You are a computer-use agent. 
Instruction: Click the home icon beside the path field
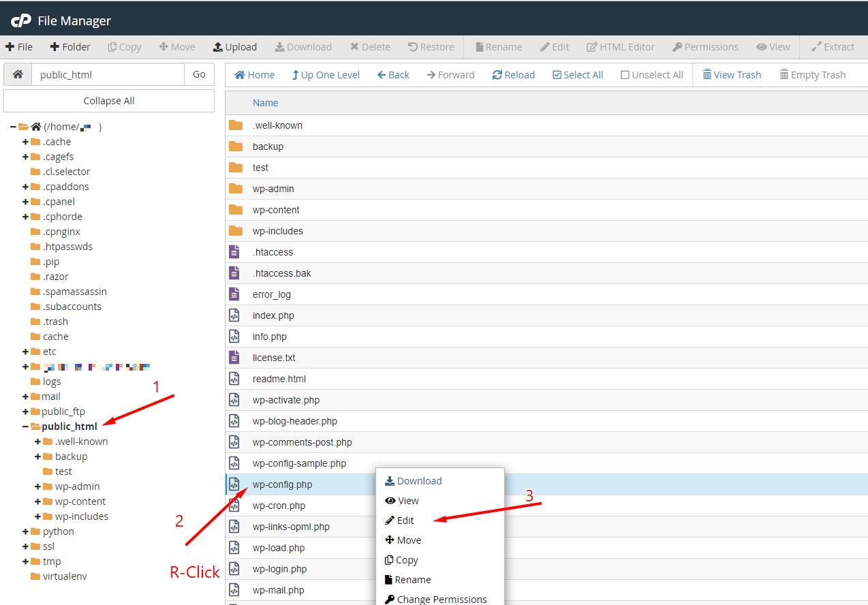pos(18,74)
